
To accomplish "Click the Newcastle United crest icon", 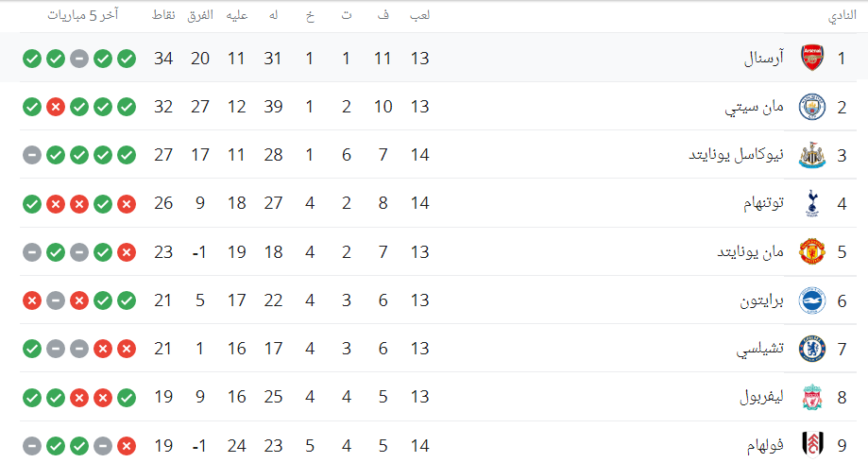I will pos(811,155).
